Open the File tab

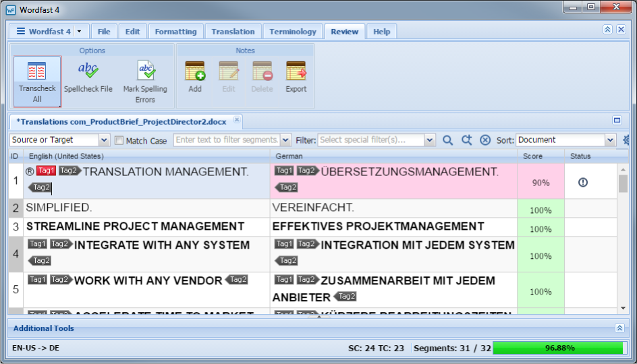[x=104, y=31]
